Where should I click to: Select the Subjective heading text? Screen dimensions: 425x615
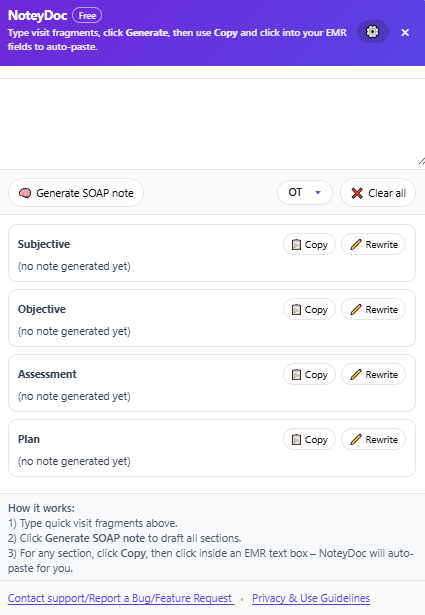pyautogui.click(x=44, y=244)
